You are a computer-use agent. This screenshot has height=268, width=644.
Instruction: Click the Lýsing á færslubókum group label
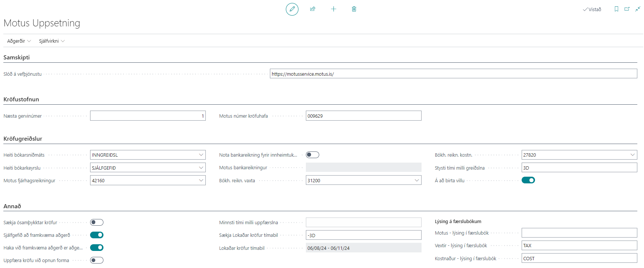(x=458, y=221)
